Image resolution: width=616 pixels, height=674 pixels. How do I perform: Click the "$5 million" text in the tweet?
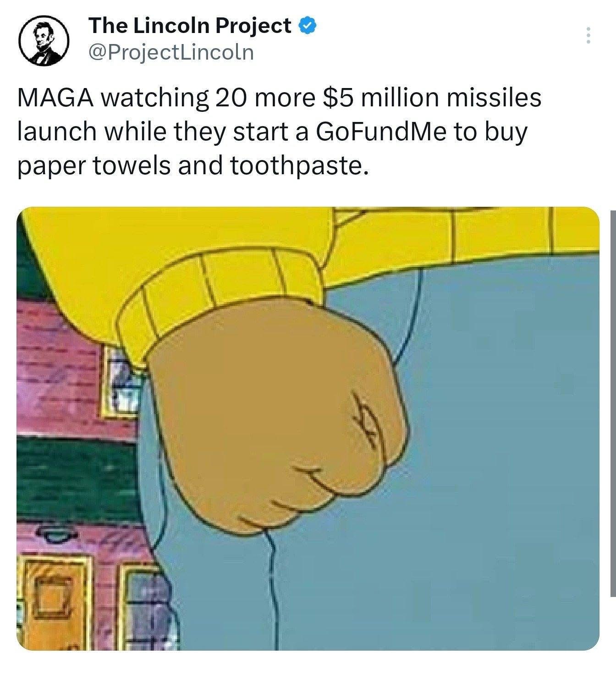pyautogui.click(x=378, y=98)
